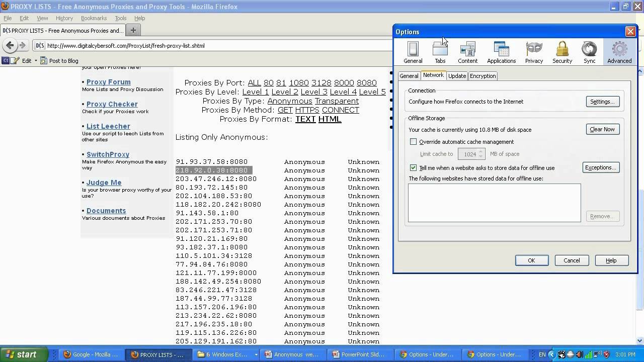
Task: Click the DCS site identity icon in address bar
Action: (x=40, y=46)
